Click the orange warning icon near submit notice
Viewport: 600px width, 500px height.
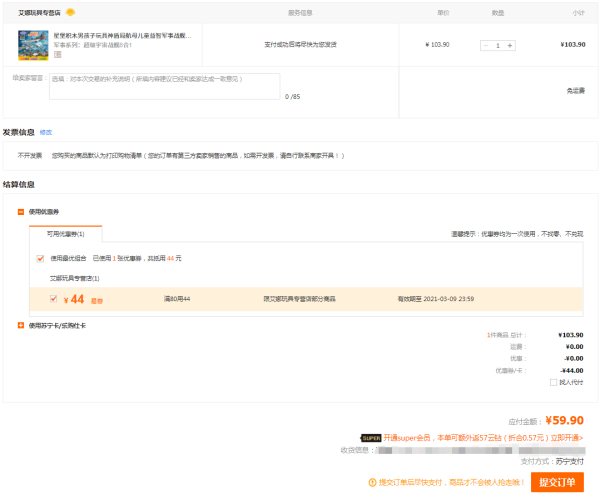[x=372, y=483]
